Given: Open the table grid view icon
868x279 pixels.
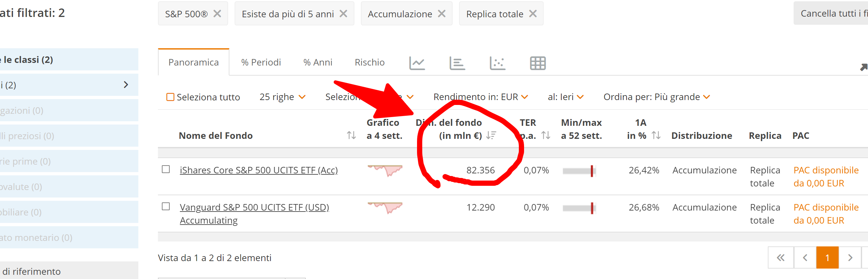Looking at the screenshot, I should pos(537,63).
